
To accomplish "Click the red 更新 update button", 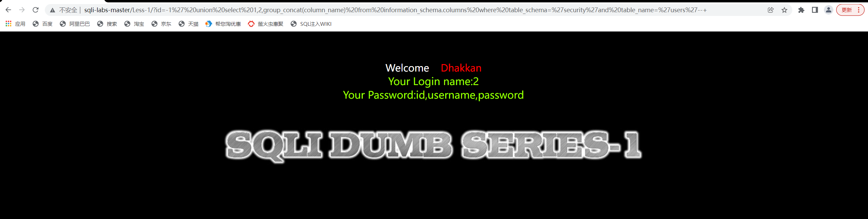I will [x=847, y=10].
